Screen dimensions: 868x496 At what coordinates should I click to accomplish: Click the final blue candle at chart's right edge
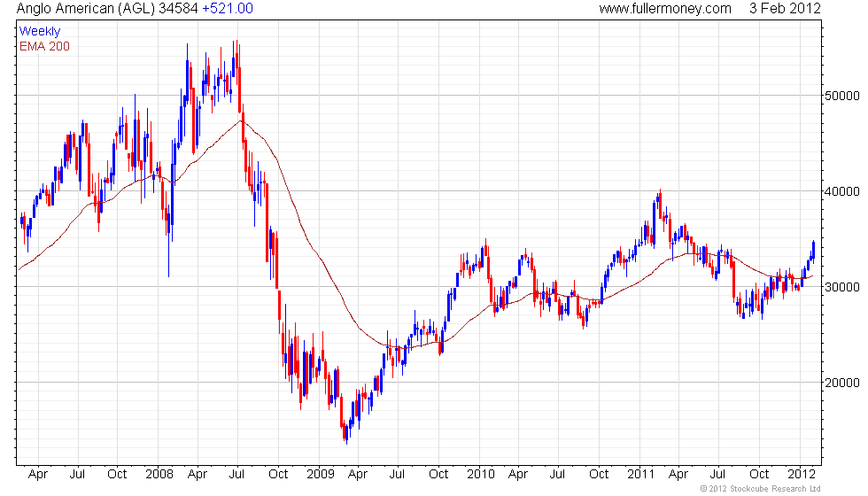(x=813, y=252)
